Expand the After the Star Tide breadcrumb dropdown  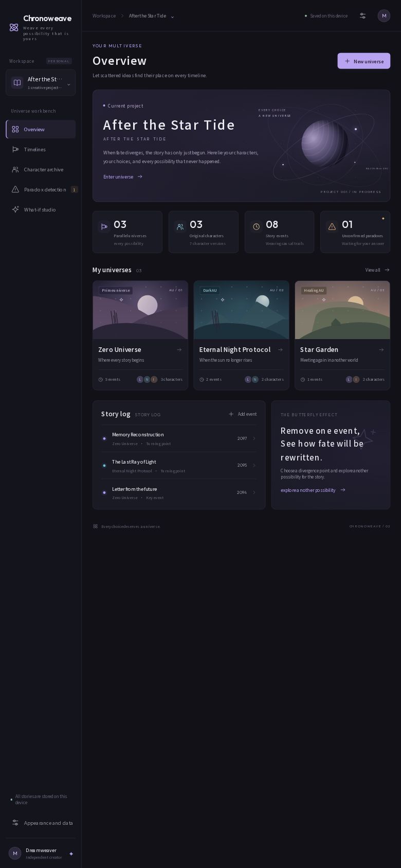point(172,17)
